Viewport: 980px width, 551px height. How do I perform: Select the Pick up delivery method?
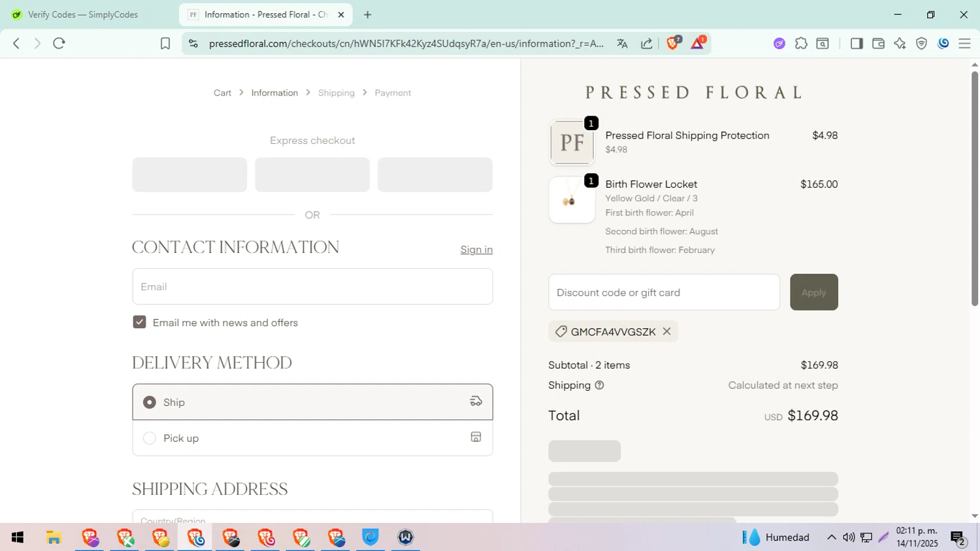click(x=312, y=438)
